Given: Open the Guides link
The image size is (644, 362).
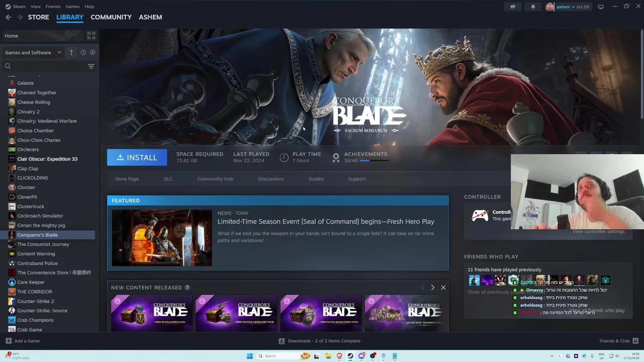Looking at the screenshot, I should 316,179.
